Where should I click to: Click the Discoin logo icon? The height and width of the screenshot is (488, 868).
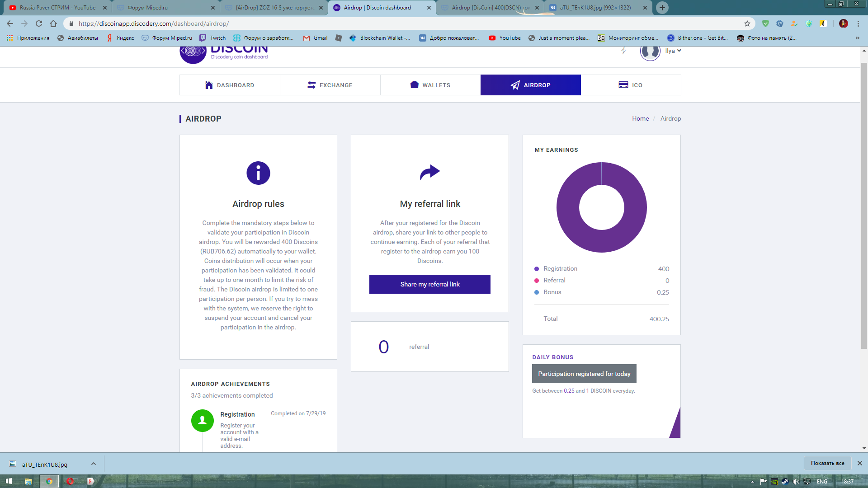point(193,54)
